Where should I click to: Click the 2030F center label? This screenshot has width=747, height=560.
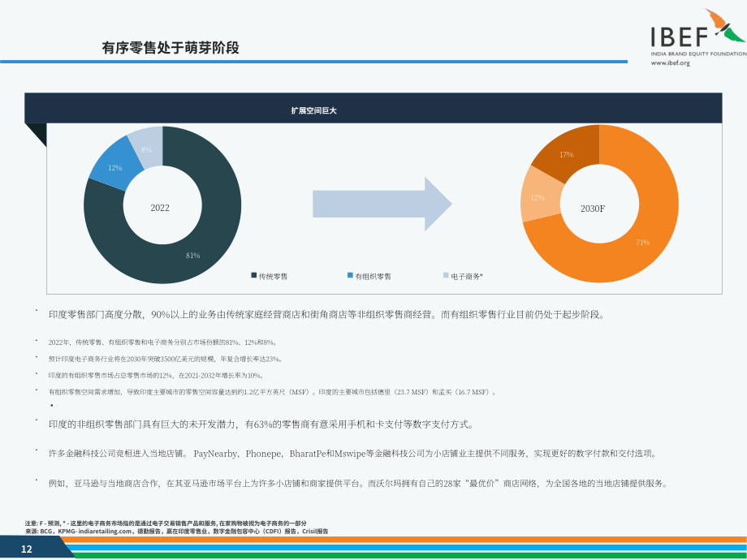tap(593, 209)
